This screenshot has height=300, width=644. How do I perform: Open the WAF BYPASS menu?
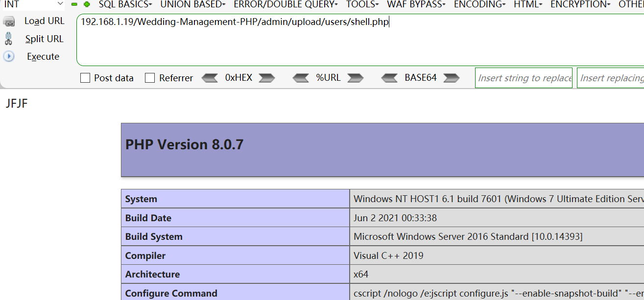tap(416, 4)
